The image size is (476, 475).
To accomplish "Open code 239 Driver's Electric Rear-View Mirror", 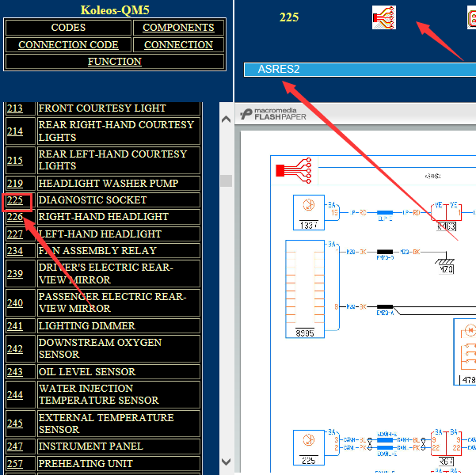I will pyautogui.click(x=15, y=273).
